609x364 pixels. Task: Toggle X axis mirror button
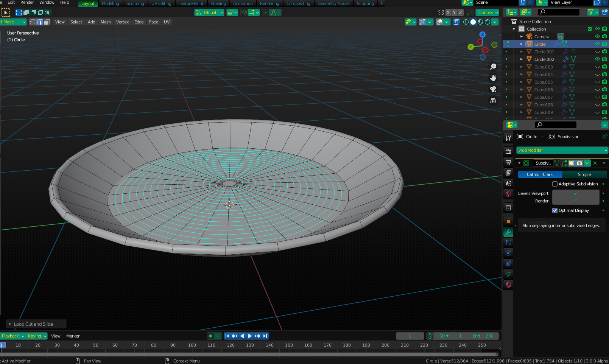click(448, 12)
